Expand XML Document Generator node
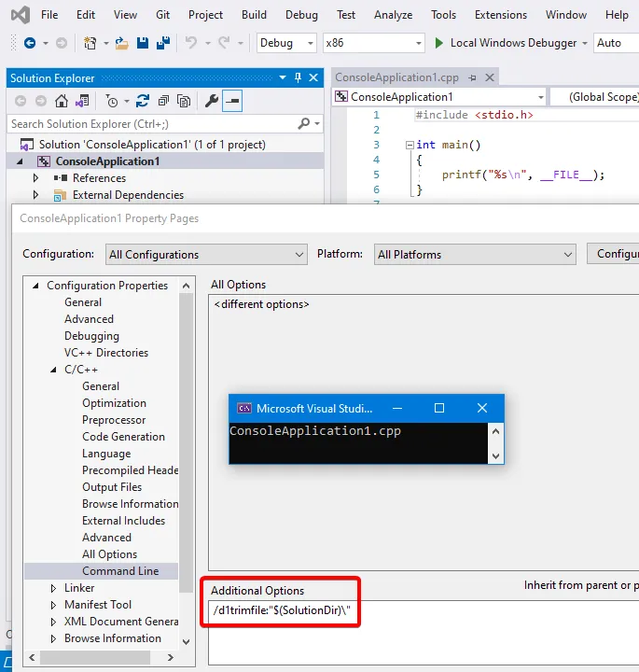 point(53,622)
